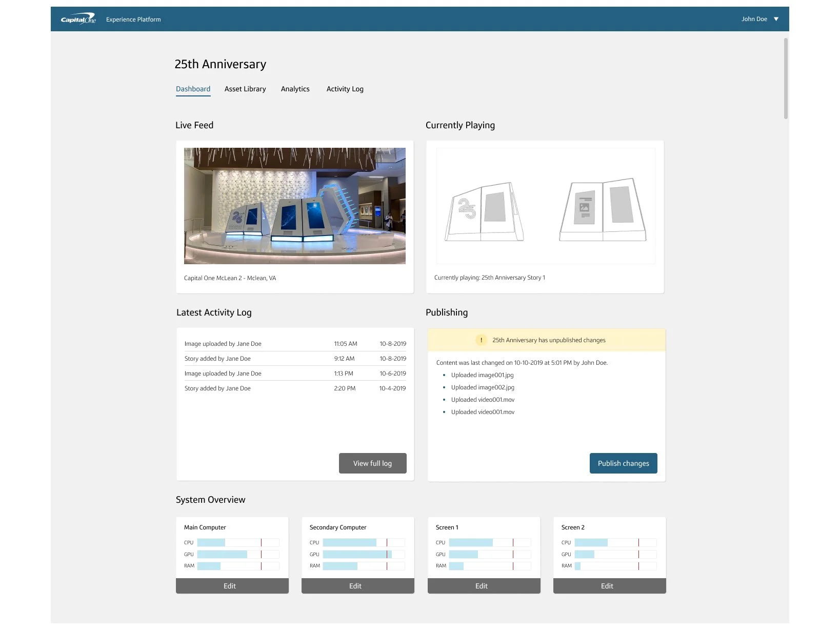Click Main Computer CPU usage bar

pyautogui.click(x=238, y=542)
